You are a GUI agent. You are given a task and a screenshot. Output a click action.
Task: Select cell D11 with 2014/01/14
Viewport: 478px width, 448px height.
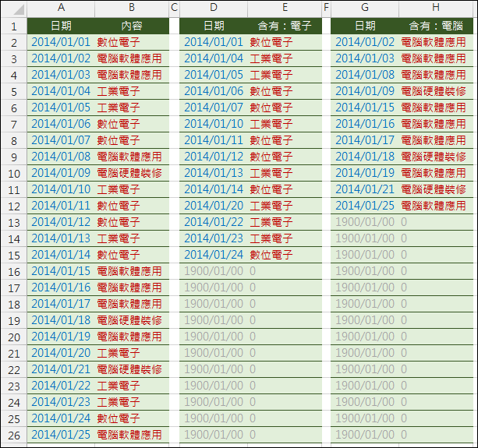[x=214, y=189]
